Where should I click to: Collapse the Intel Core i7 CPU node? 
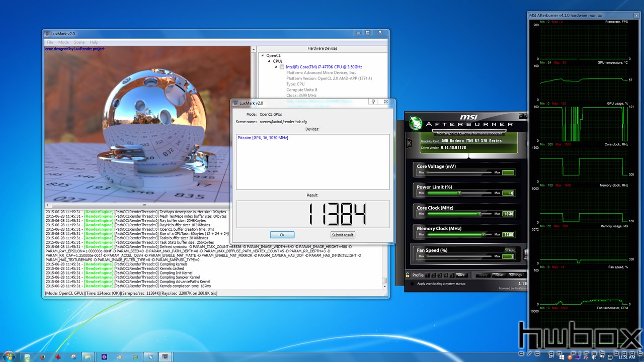coord(275,67)
